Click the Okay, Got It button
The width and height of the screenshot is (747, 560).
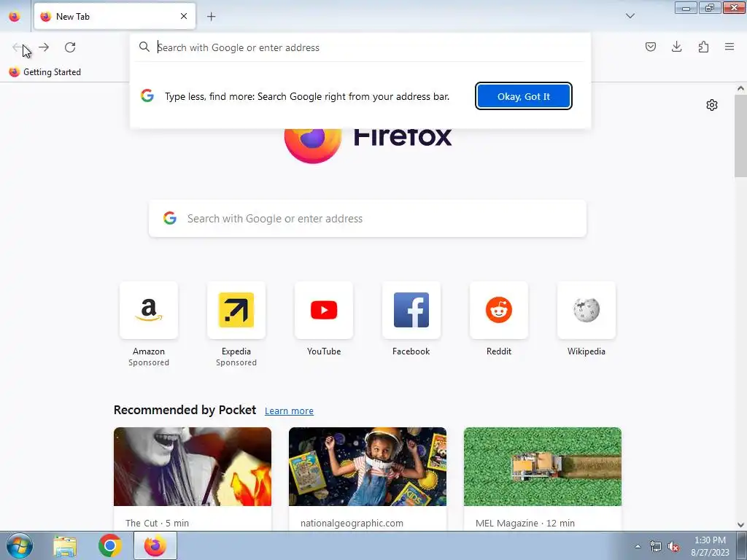click(x=524, y=96)
